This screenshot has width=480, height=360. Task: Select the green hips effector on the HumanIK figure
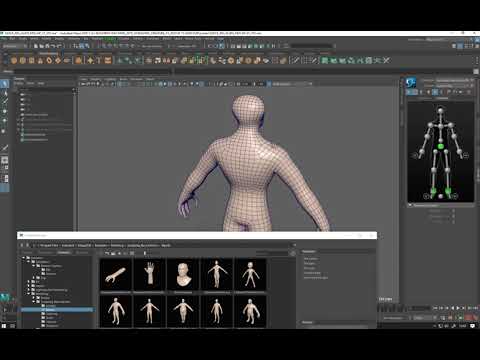(441, 146)
